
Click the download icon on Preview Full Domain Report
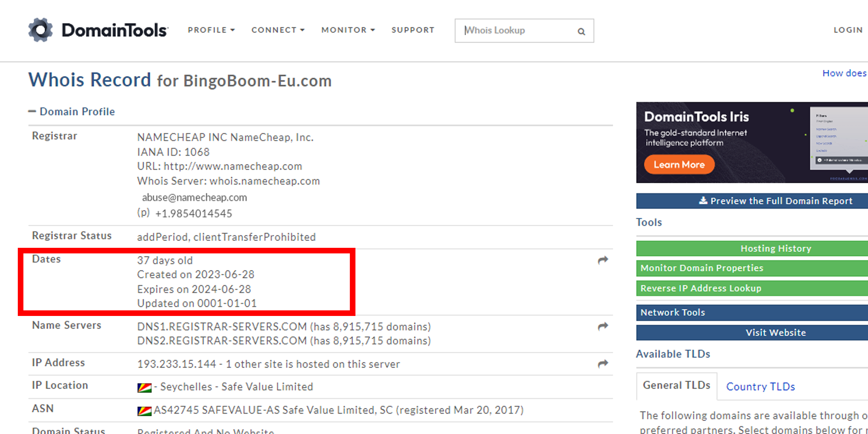[703, 200]
